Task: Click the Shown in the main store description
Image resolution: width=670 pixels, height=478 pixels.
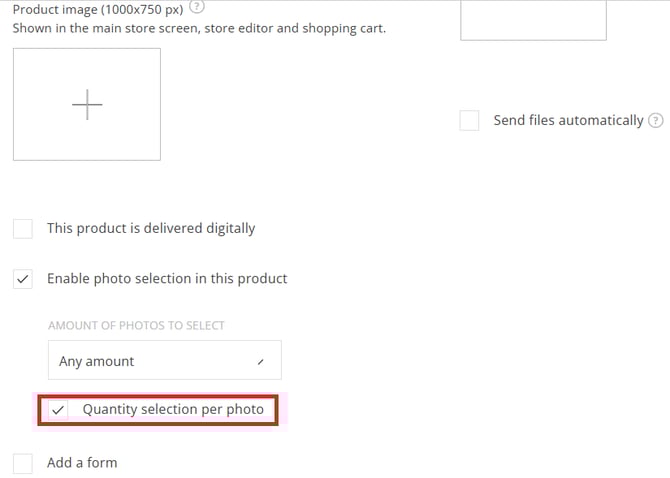Action: (x=199, y=29)
